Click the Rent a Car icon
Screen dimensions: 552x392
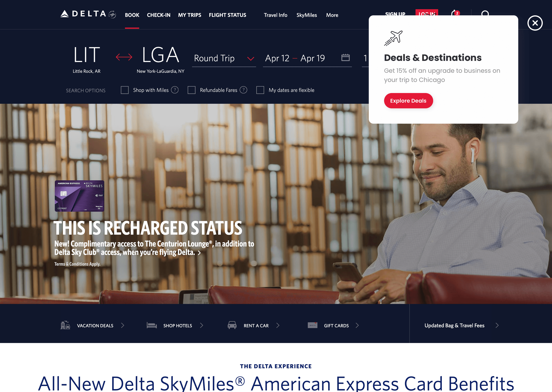click(x=232, y=325)
